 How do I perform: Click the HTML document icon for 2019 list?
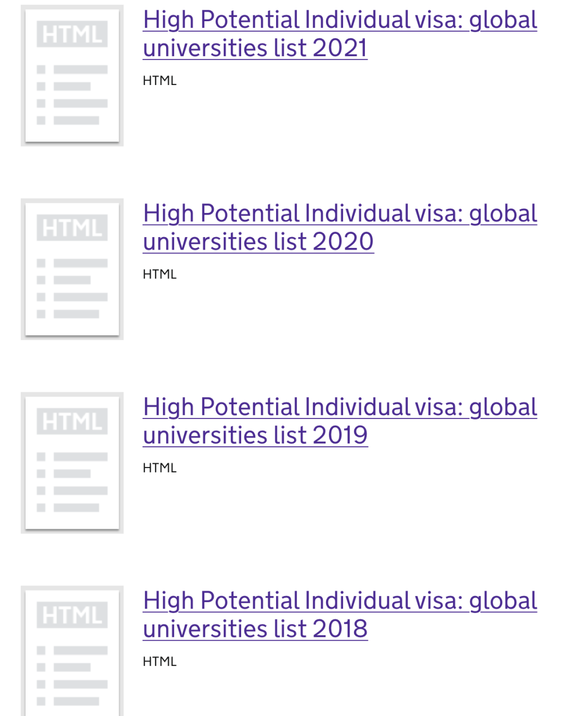72,463
